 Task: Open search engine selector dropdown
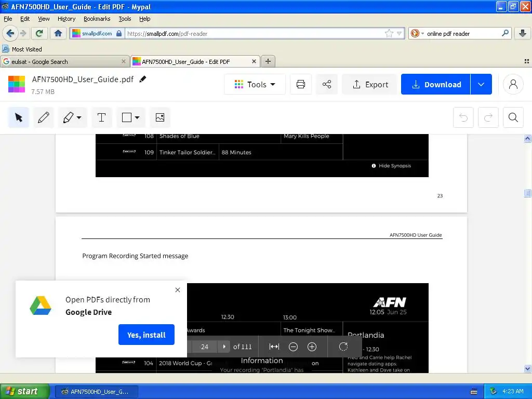[x=417, y=33]
